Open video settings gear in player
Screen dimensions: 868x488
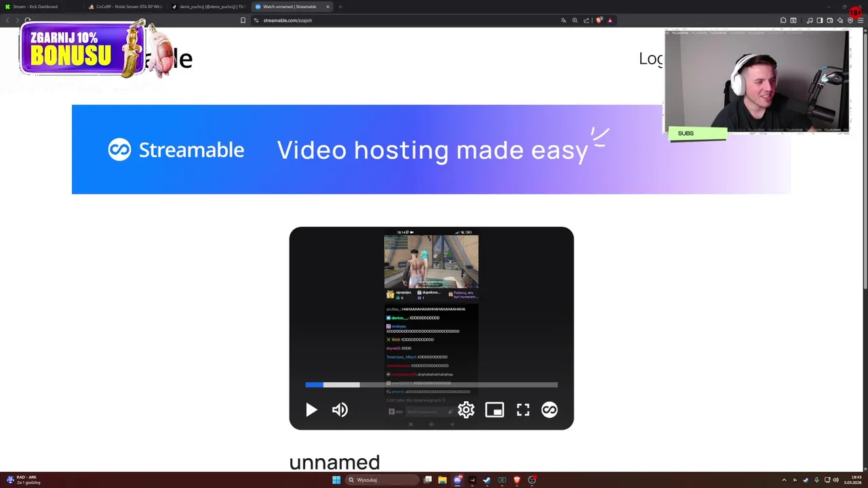(466, 409)
